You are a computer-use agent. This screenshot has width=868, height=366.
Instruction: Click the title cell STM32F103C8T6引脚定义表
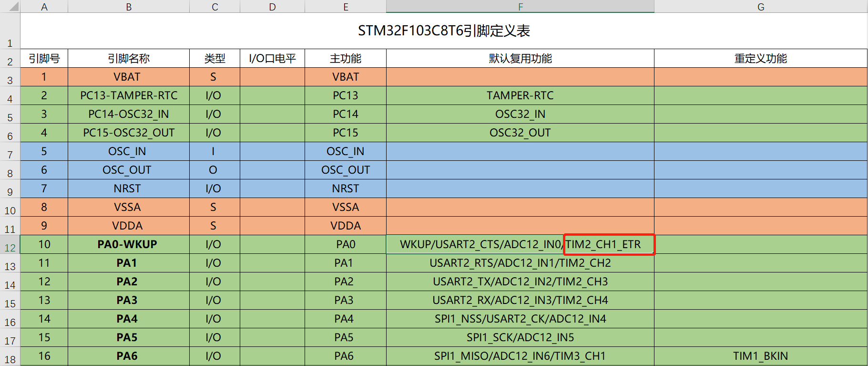pyautogui.click(x=444, y=31)
